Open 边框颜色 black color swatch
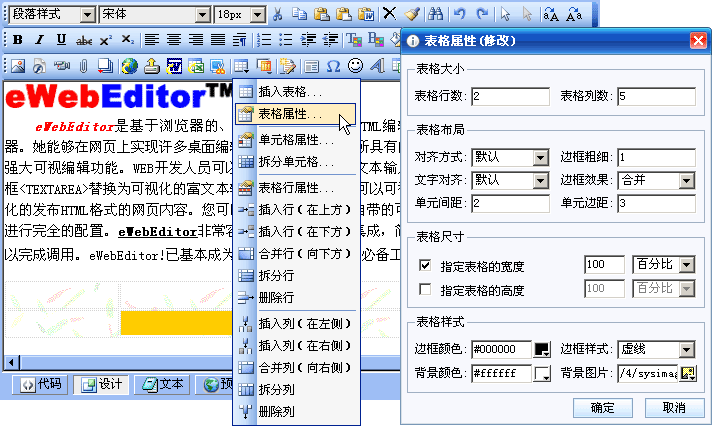 tap(542, 350)
